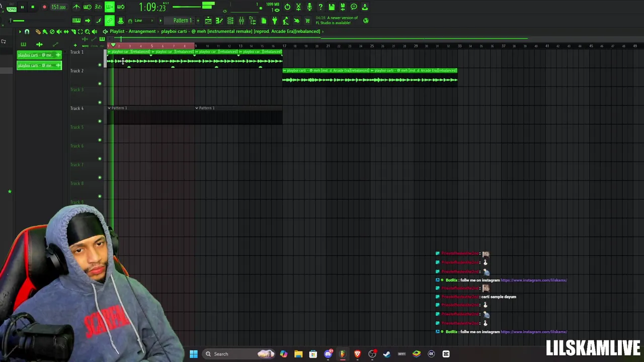Stop playback with the stop button
The height and width of the screenshot is (362, 644).
click(x=33, y=7)
